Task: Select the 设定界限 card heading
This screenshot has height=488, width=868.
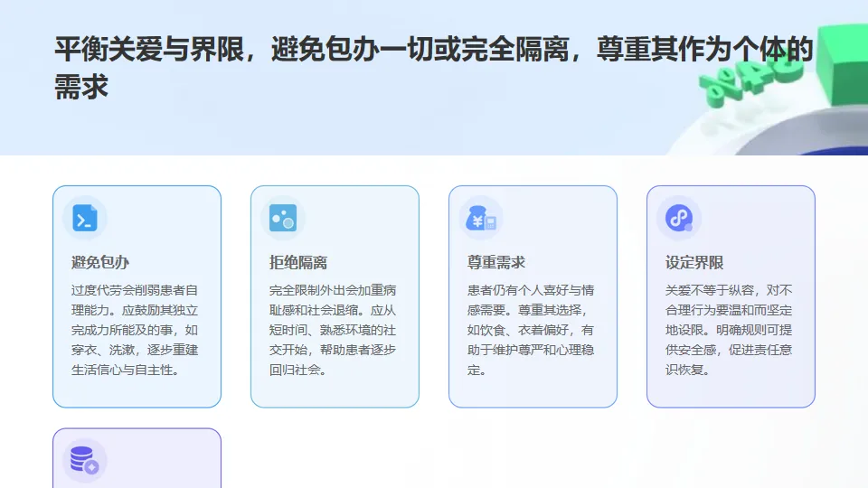Action: pyautogui.click(x=694, y=262)
